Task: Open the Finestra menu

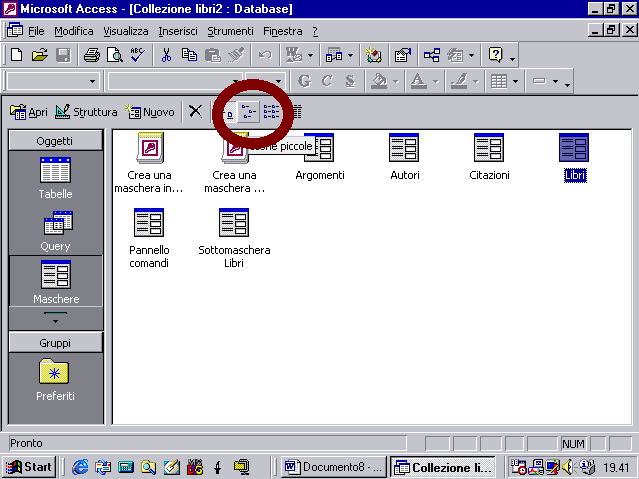Action: [x=282, y=31]
